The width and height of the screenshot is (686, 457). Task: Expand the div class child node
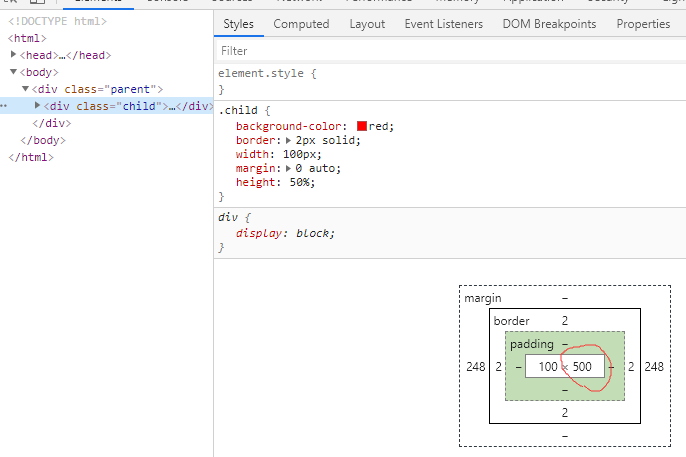[x=38, y=106]
